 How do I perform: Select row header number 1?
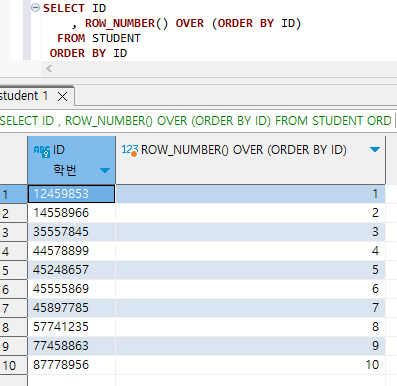13,194
